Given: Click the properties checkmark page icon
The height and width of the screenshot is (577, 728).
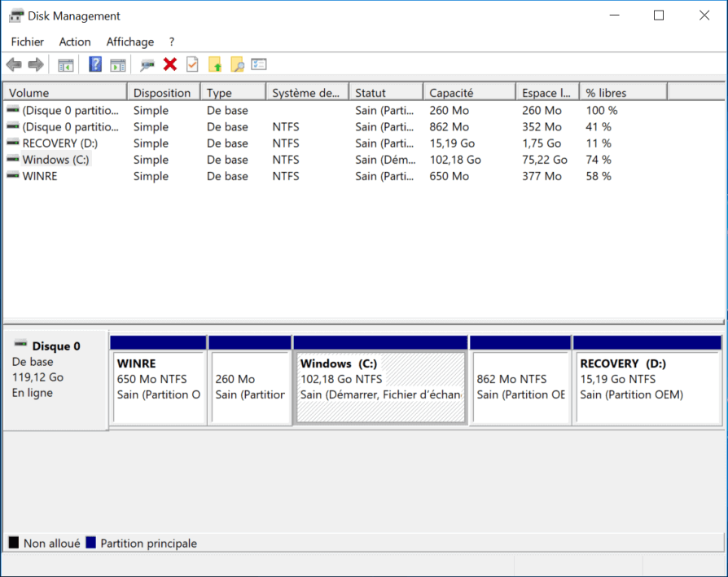Looking at the screenshot, I should point(192,64).
